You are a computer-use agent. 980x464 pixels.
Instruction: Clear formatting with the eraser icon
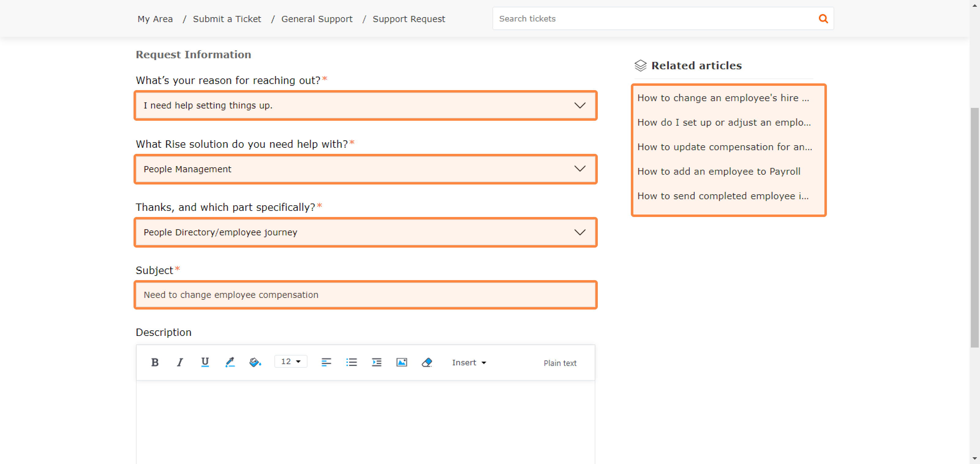[427, 362]
